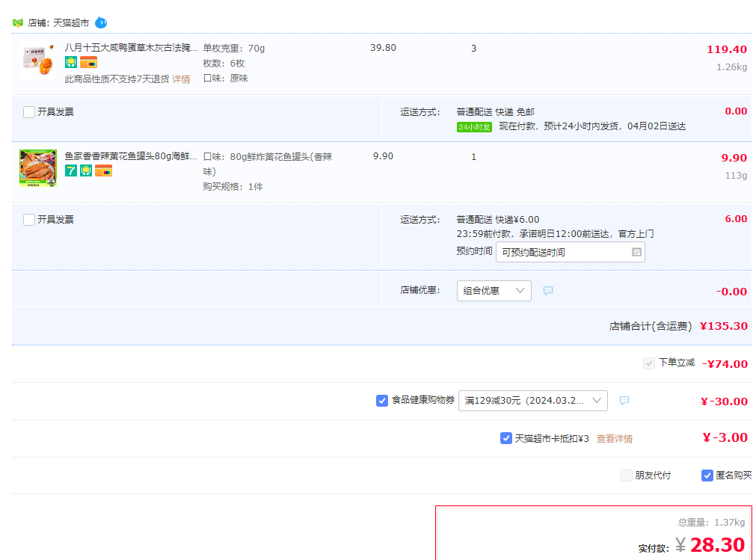Enable the 朋友代付 checkbox
Image resolution: width=756 pixels, height=560 pixels.
[627, 476]
